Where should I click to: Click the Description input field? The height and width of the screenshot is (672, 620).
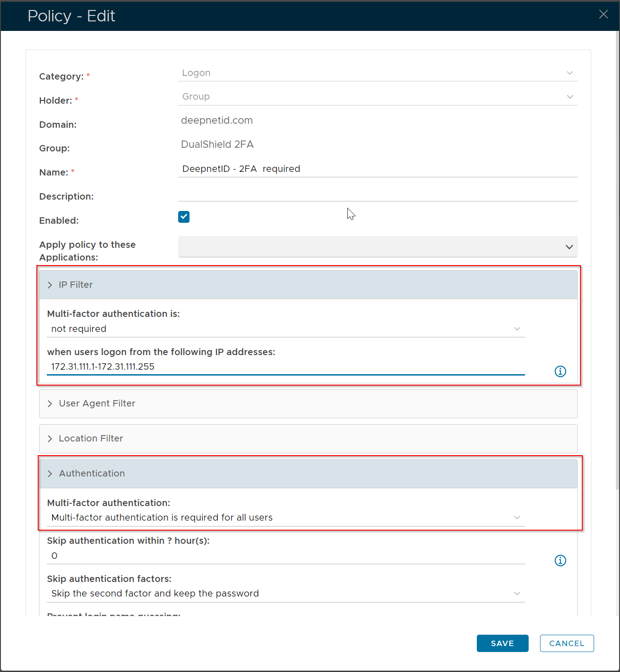377,194
